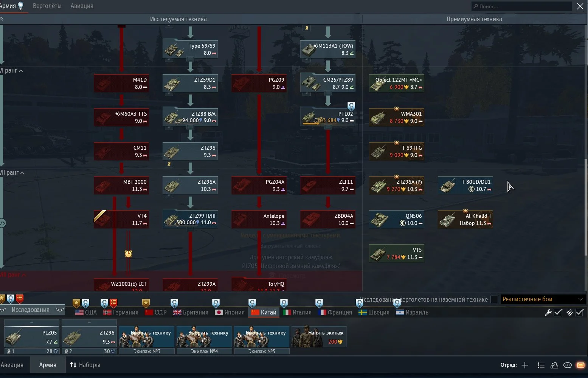Open the mail envelope icon
Viewport: 588px width, 378px height.
[580, 365]
